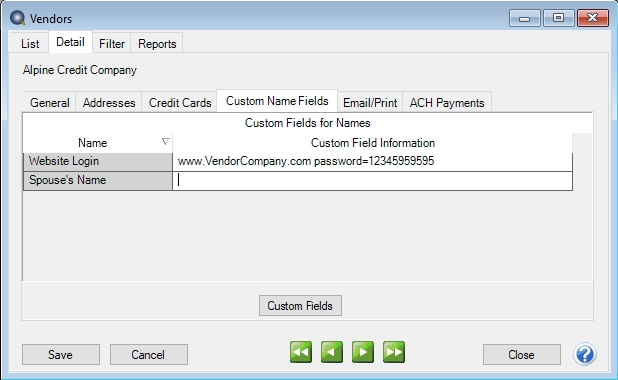Open the Reports tab
This screenshot has width=618, height=380.
[x=157, y=43]
